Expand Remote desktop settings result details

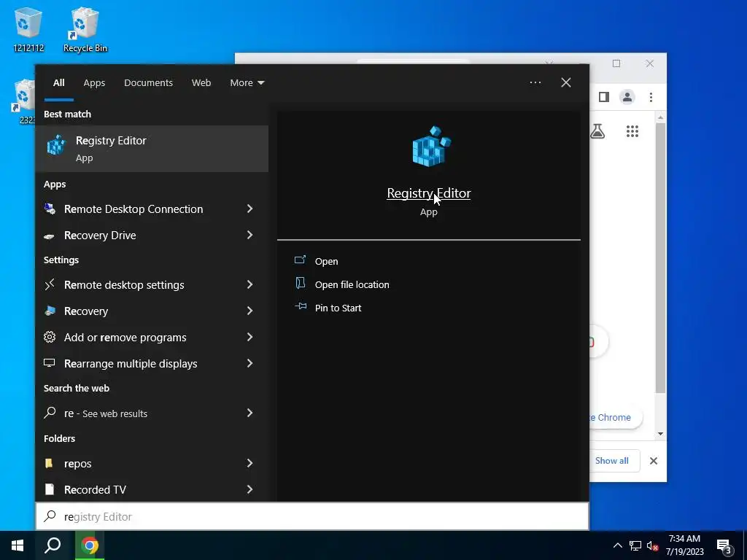click(249, 284)
